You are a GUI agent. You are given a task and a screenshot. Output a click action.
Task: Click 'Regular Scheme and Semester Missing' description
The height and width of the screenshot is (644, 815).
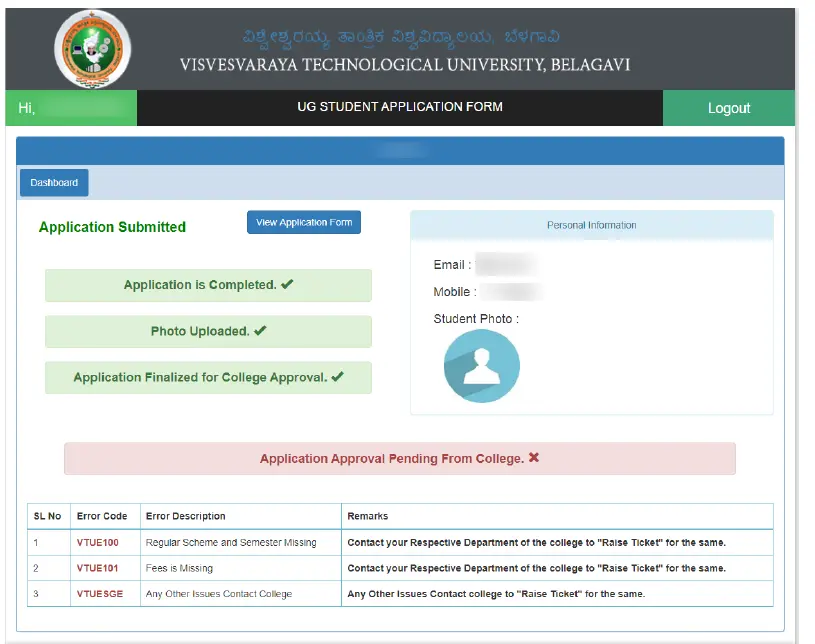[x=231, y=543]
